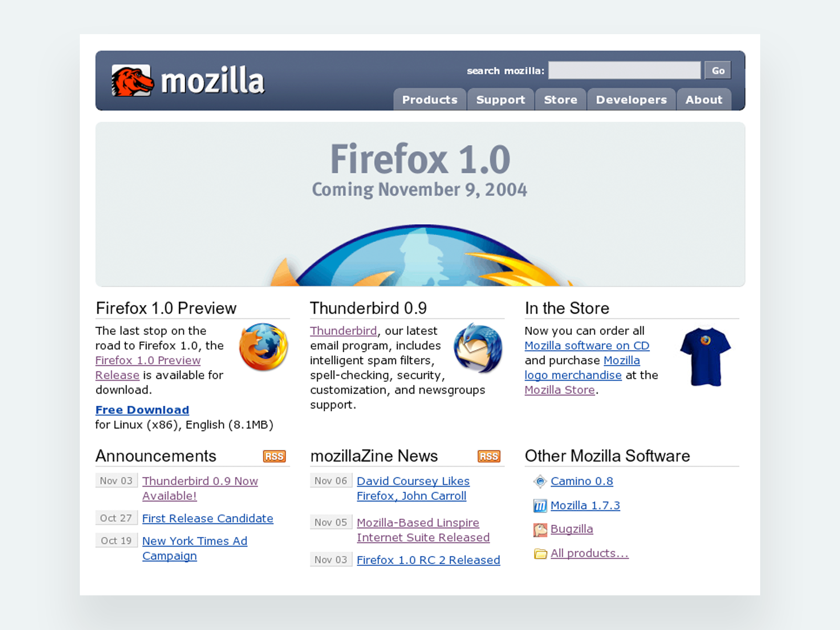This screenshot has width=840, height=630.
Task: Click the Free Download link
Action: coord(142,410)
